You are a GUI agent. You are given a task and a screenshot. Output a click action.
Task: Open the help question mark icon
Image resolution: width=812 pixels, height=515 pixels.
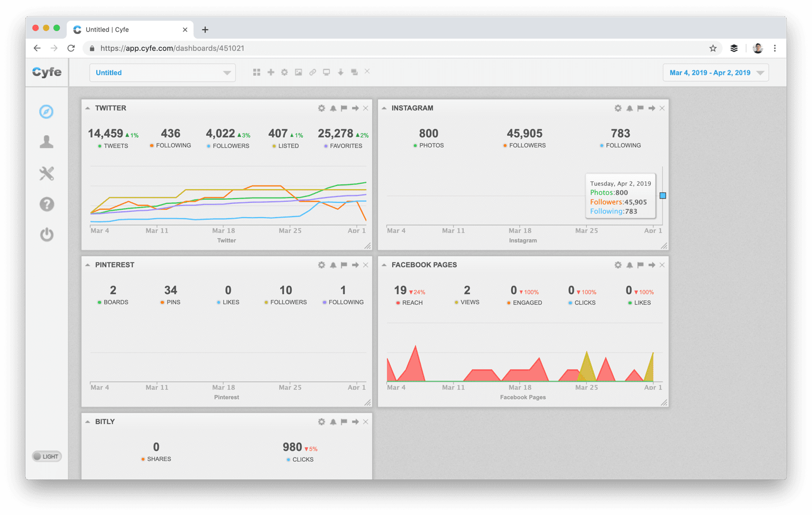coord(47,204)
